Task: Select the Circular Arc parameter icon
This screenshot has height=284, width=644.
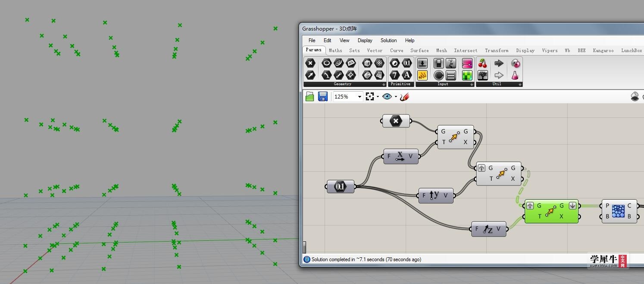Action: click(x=327, y=75)
